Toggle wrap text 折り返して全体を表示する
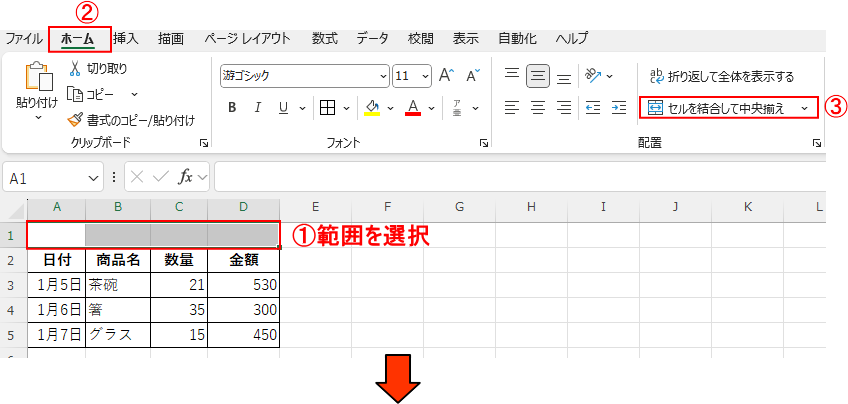The width and height of the screenshot is (848, 404). click(x=721, y=76)
